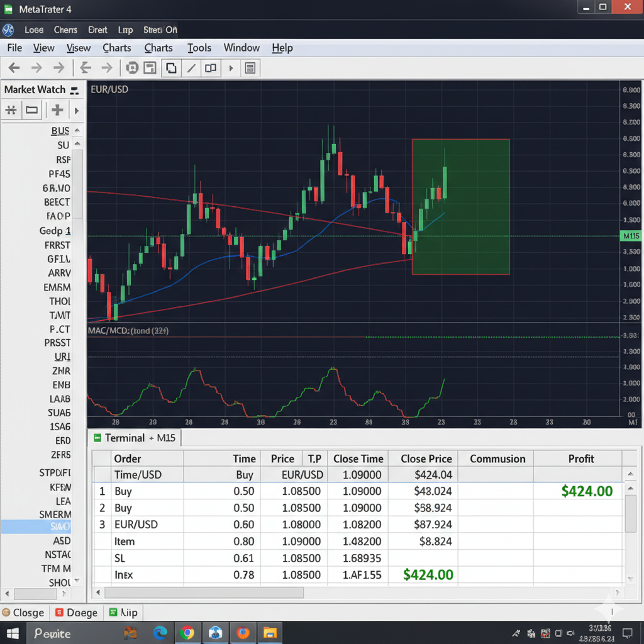Click the plus icon under Market Watch

57,111
